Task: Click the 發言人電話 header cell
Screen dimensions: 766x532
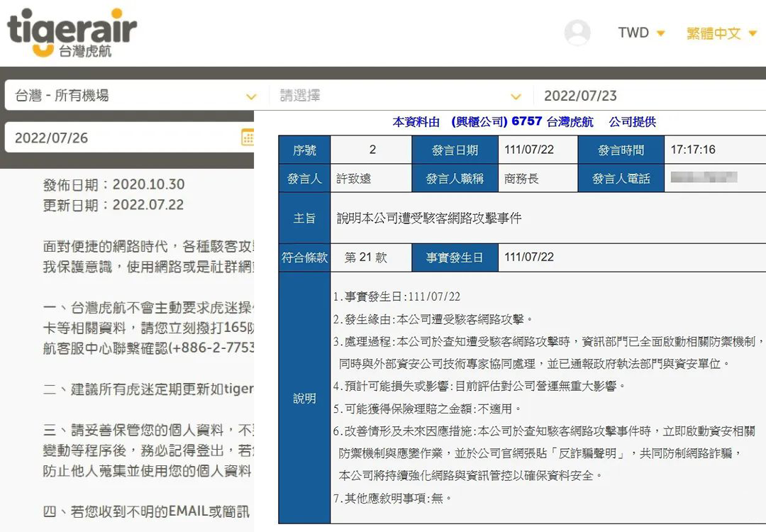Action: 621,178
